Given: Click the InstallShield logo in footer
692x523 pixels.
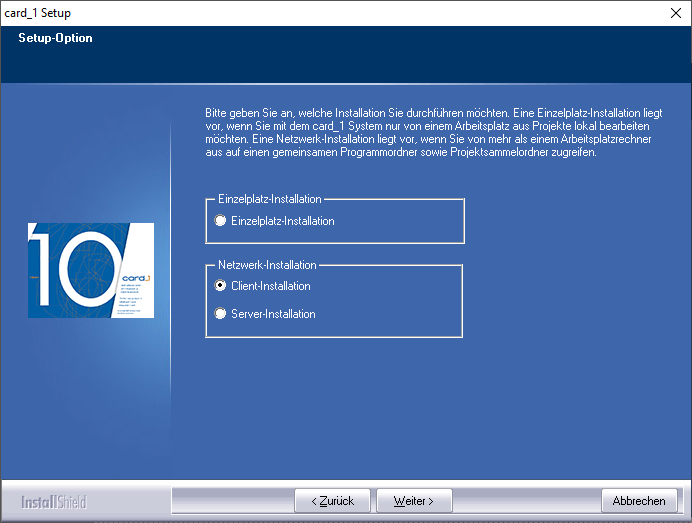Looking at the screenshot, I should pyautogui.click(x=55, y=501).
